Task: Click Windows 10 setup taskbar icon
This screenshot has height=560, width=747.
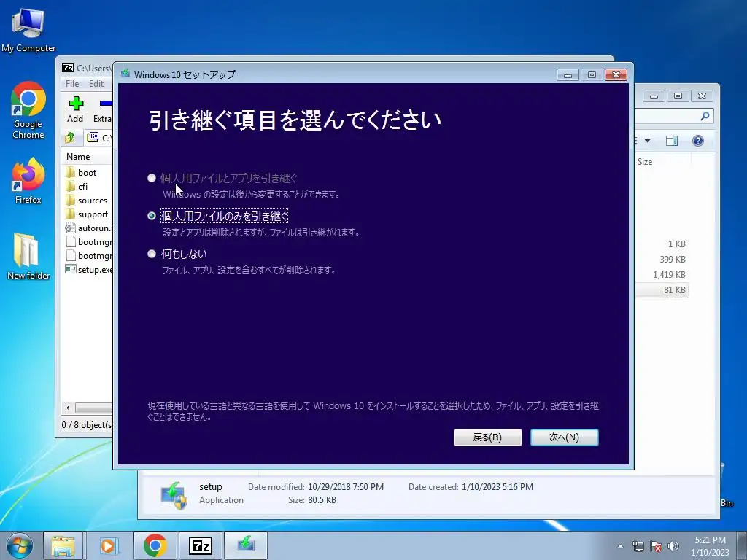Action: tap(245, 545)
